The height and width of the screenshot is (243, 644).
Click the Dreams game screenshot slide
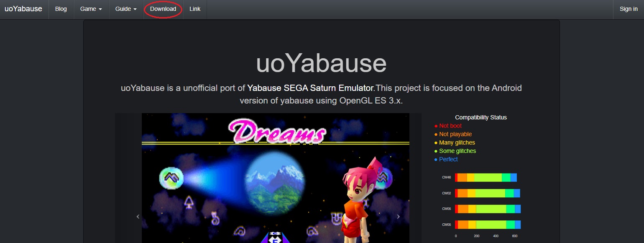click(x=276, y=178)
